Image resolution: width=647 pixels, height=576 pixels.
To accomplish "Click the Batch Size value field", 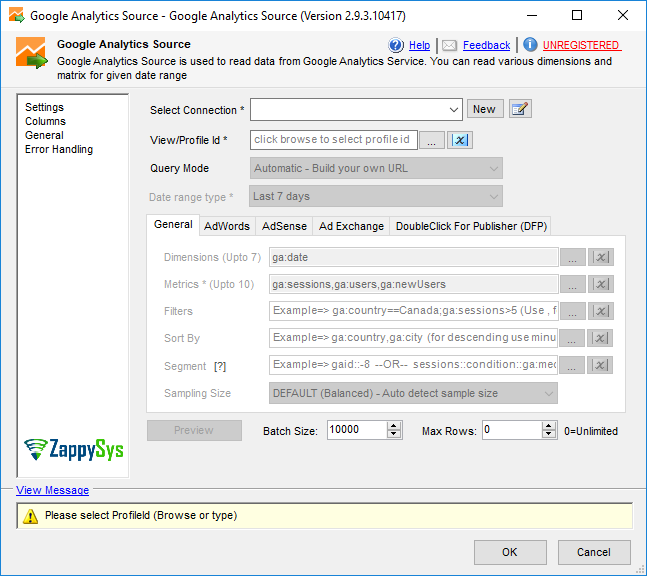I will (x=357, y=430).
